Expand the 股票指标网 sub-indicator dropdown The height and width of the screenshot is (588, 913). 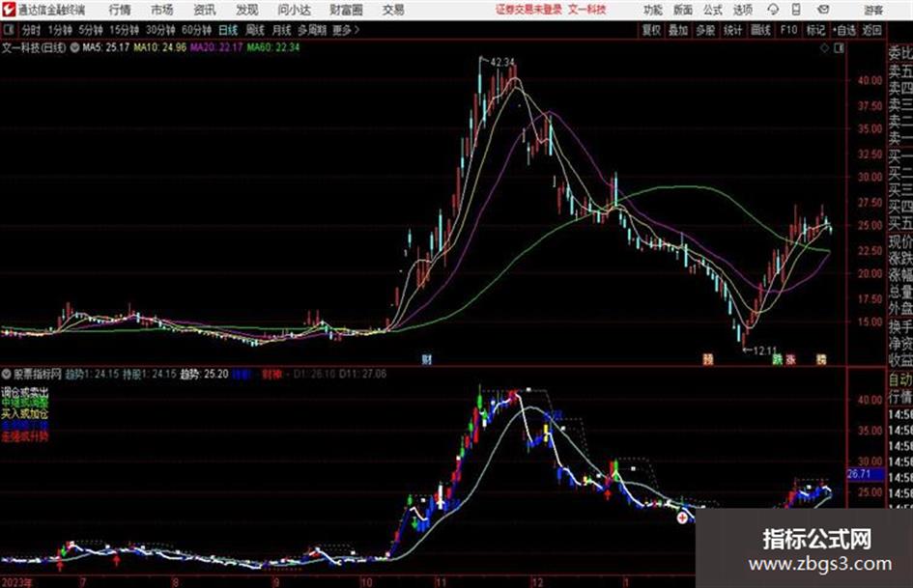click(7, 374)
